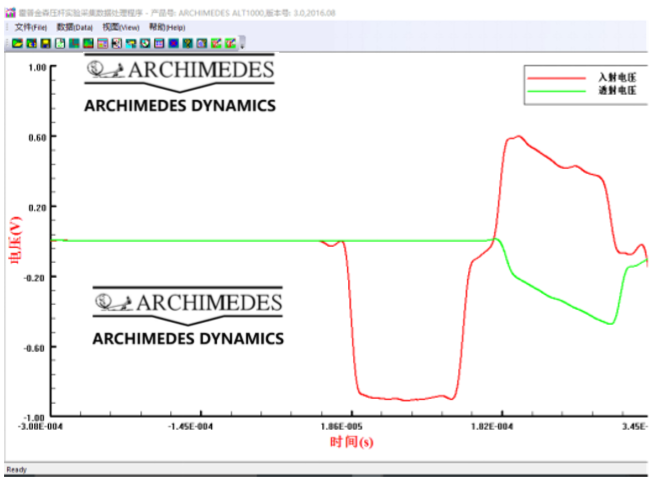This screenshot has width=654, height=478.
Task: Click the last green pencil icon labeled 1
Action: [230, 43]
